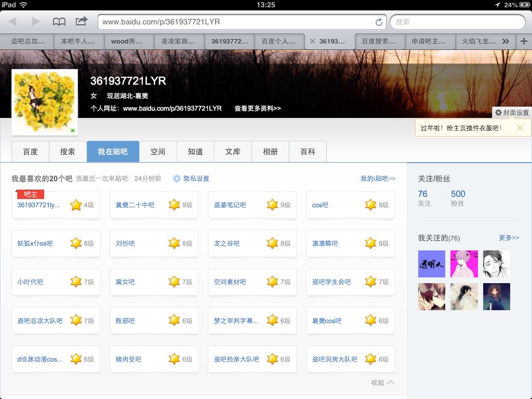Collapse the list with 收起
Viewport: 532px width, 399px height.
pyautogui.click(x=383, y=382)
